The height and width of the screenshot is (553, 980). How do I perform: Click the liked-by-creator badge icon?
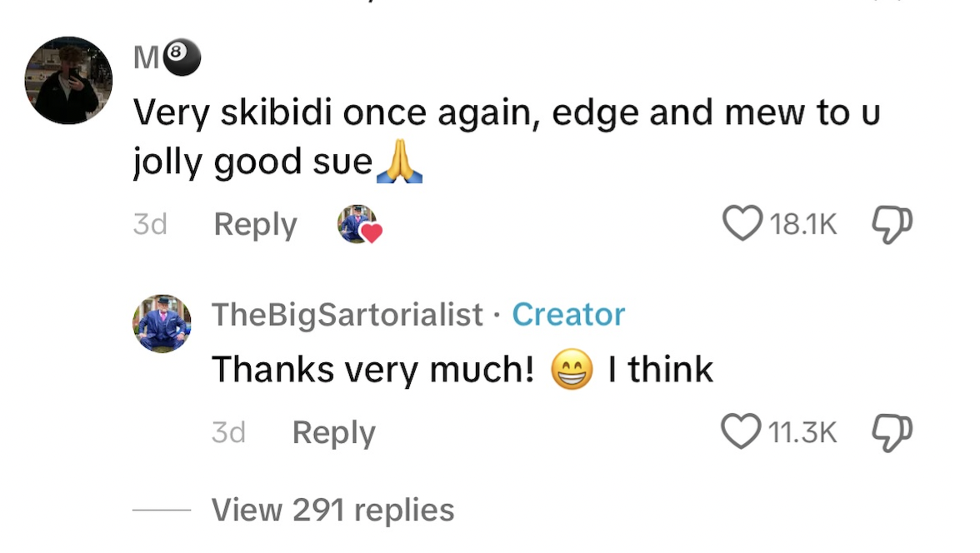(x=359, y=224)
